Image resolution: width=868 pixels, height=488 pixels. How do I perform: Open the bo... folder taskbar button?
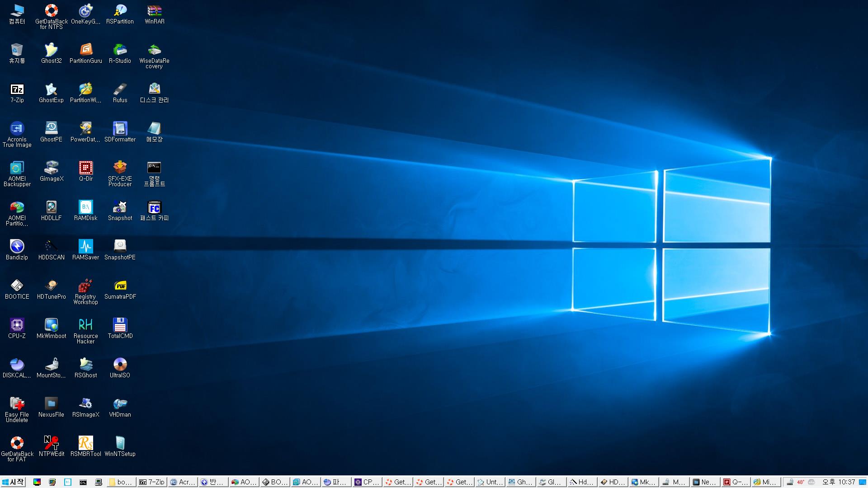pyautogui.click(x=121, y=482)
